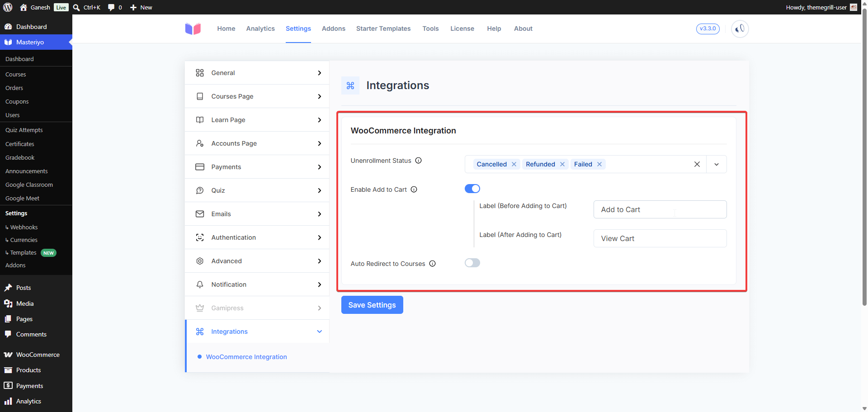
Task: Click the Payments card icon
Action: pyautogui.click(x=200, y=167)
